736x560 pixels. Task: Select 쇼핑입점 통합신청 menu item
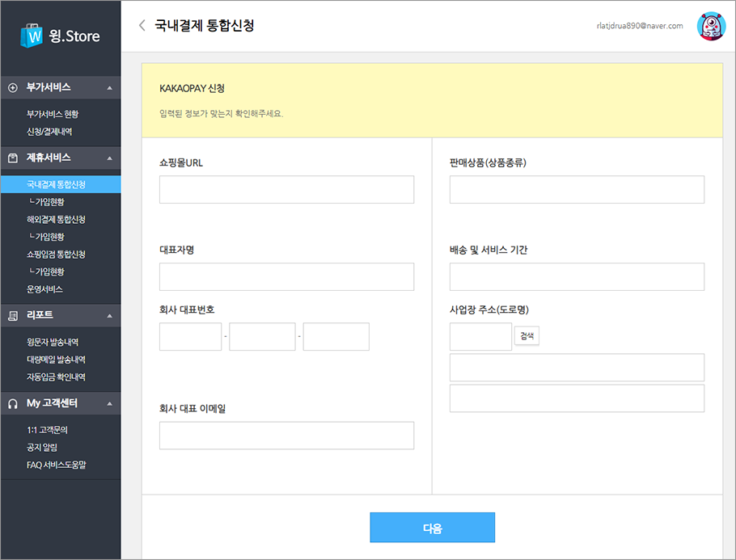point(56,255)
